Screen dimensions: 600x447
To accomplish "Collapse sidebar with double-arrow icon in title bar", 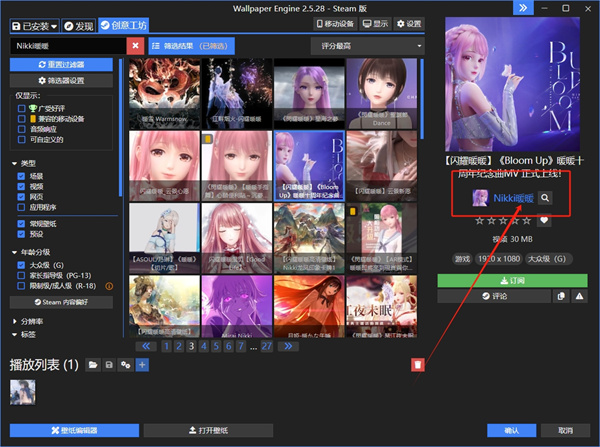I will point(523,8).
